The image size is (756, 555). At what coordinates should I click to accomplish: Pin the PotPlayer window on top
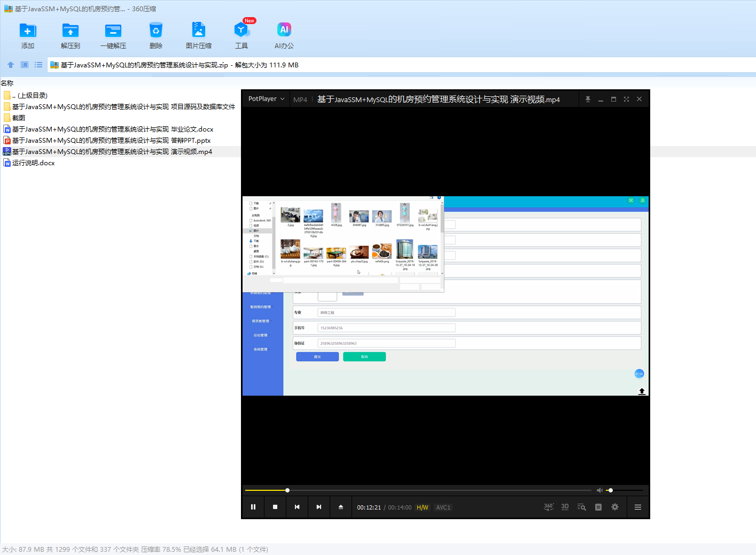point(588,99)
